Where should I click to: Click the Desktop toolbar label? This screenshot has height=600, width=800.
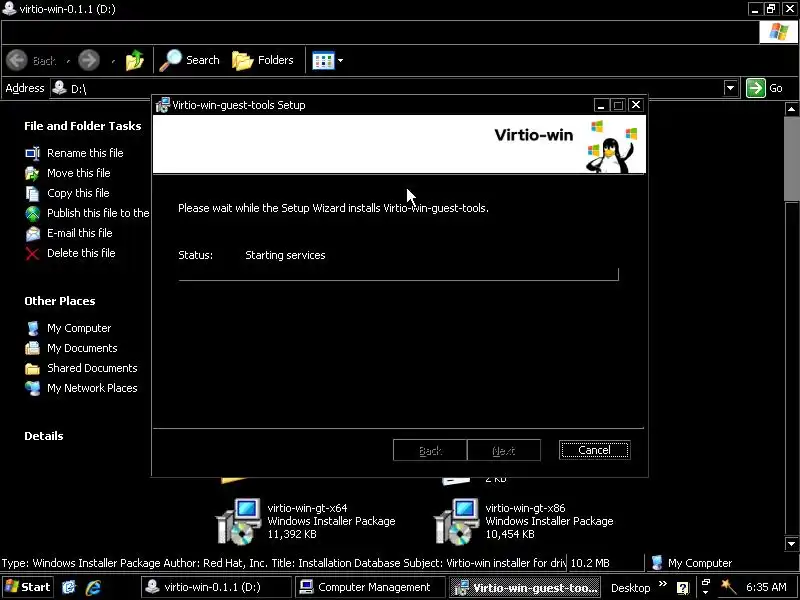(x=631, y=588)
